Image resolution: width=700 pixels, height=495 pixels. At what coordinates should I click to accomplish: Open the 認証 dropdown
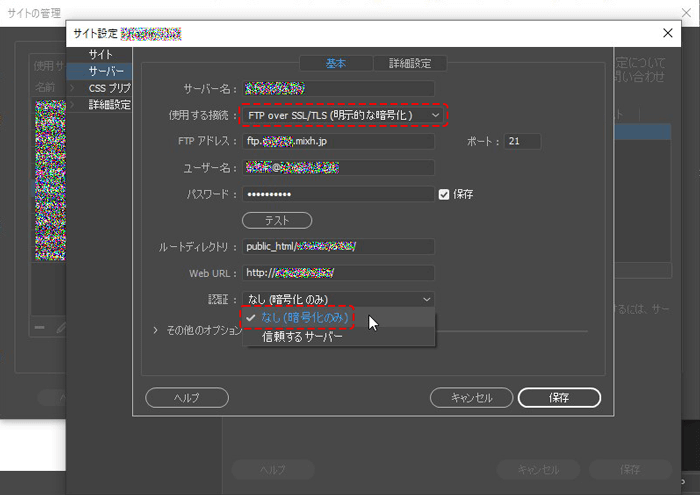(338, 299)
